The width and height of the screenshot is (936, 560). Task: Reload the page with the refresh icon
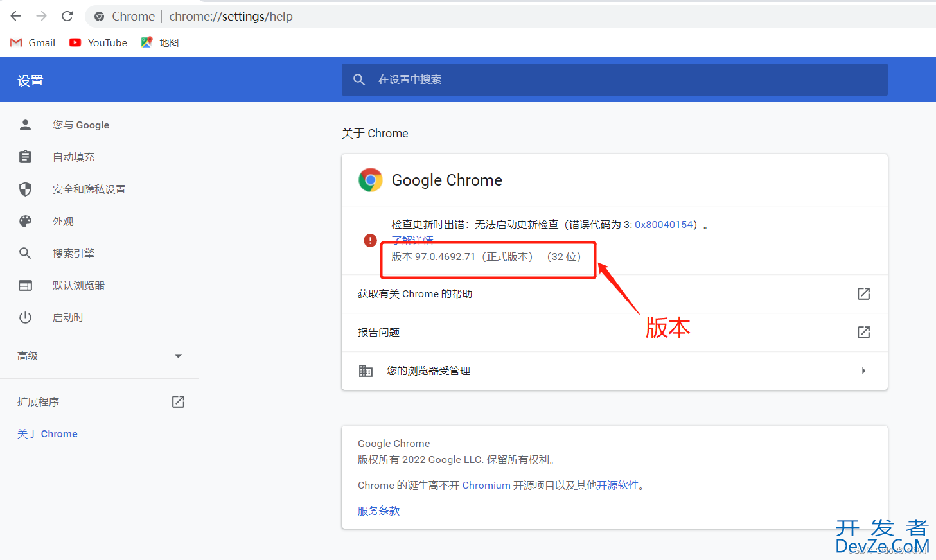(x=67, y=16)
